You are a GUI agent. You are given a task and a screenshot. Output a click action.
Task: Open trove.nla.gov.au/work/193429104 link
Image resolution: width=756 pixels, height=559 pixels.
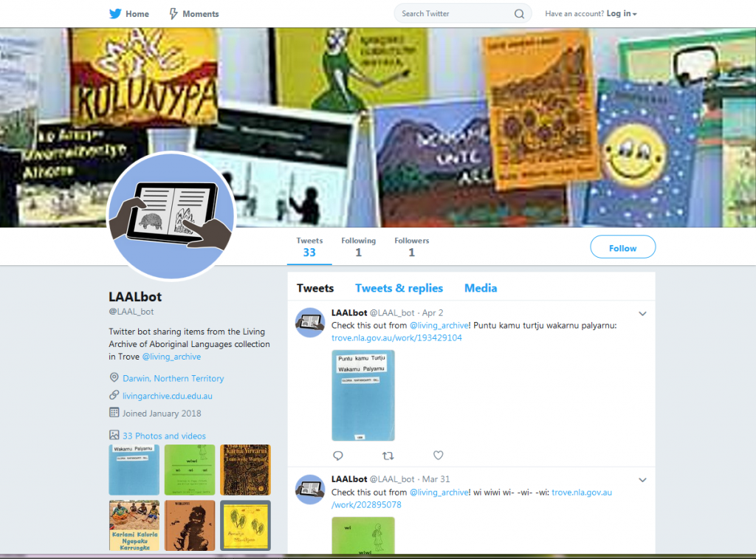point(396,337)
